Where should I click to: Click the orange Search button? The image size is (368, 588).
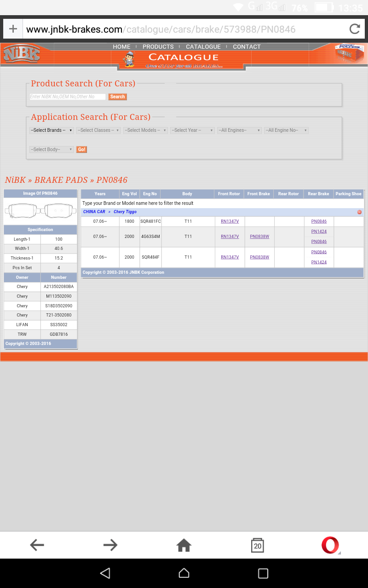pyautogui.click(x=117, y=97)
